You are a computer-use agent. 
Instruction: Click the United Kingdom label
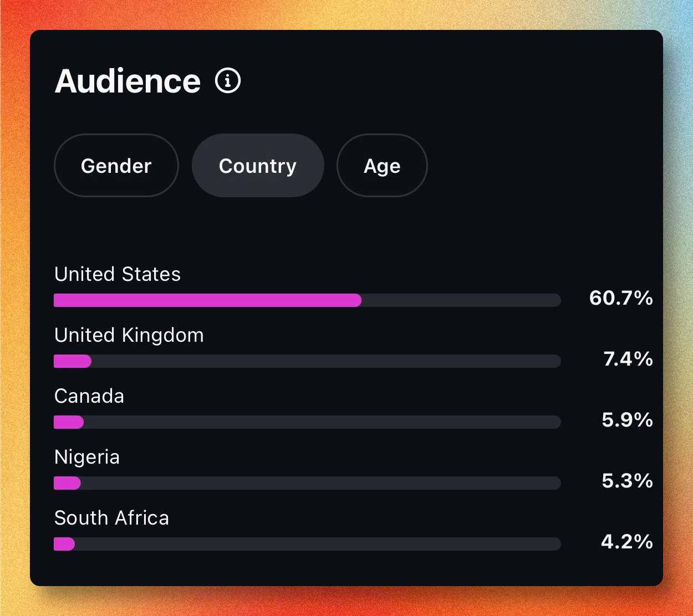[129, 335]
